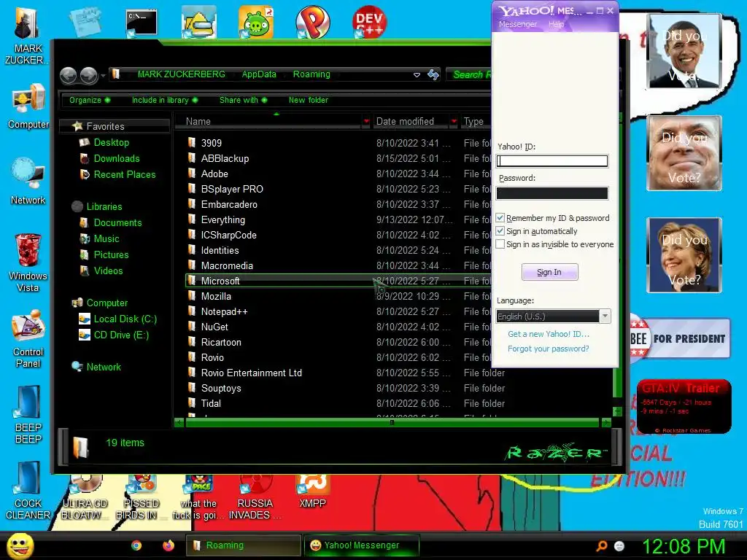Click AppData in the address breadcrumb
Screen dimensions: 747x560
[x=259, y=74]
